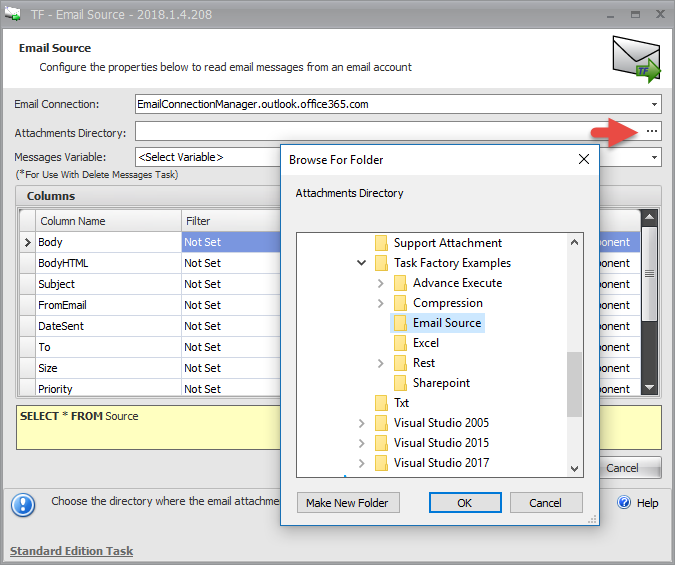The width and height of the screenshot is (675, 565).
Task: Open the Standard Edition Task link
Action: pos(71,551)
